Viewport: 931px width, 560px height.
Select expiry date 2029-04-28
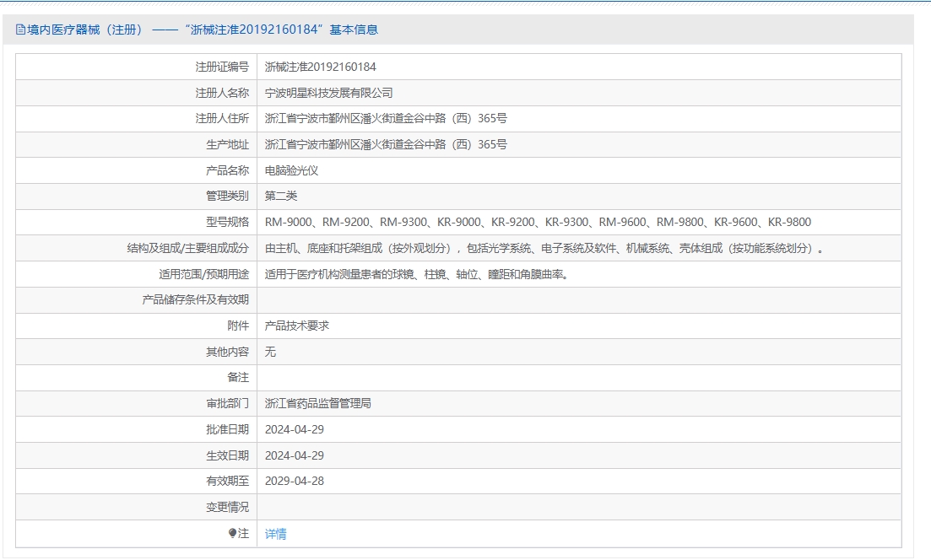point(295,481)
